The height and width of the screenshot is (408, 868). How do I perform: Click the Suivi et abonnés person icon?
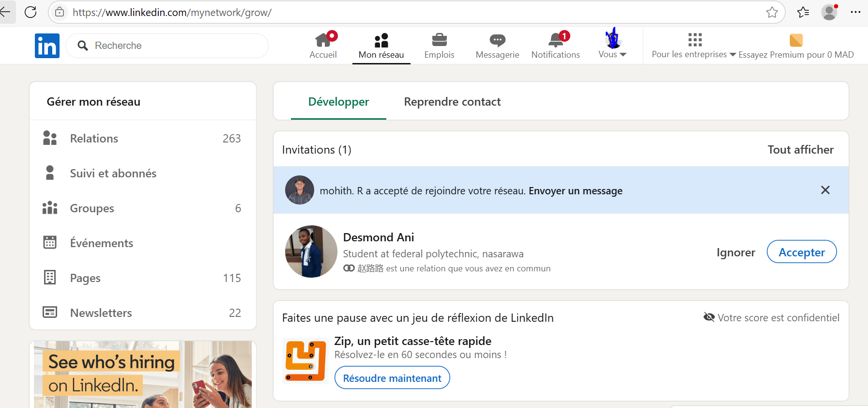tap(50, 173)
